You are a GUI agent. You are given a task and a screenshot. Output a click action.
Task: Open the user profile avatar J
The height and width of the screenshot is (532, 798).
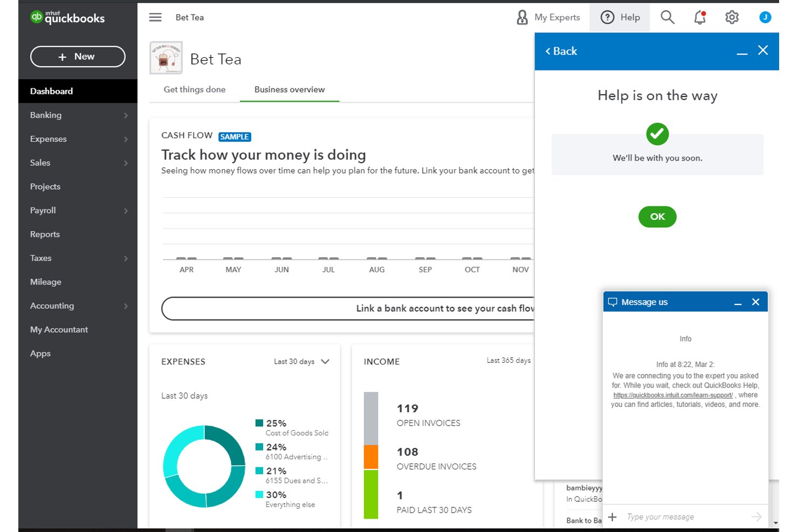click(765, 17)
